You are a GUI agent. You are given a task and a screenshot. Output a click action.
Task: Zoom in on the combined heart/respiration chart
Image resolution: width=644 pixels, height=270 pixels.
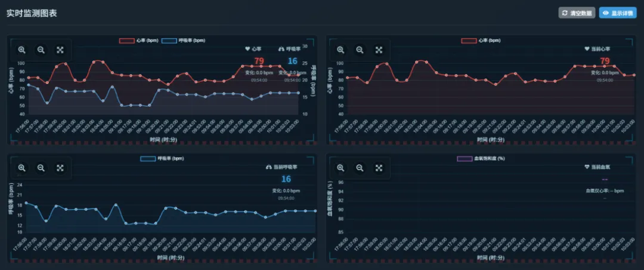pos(22,50)
